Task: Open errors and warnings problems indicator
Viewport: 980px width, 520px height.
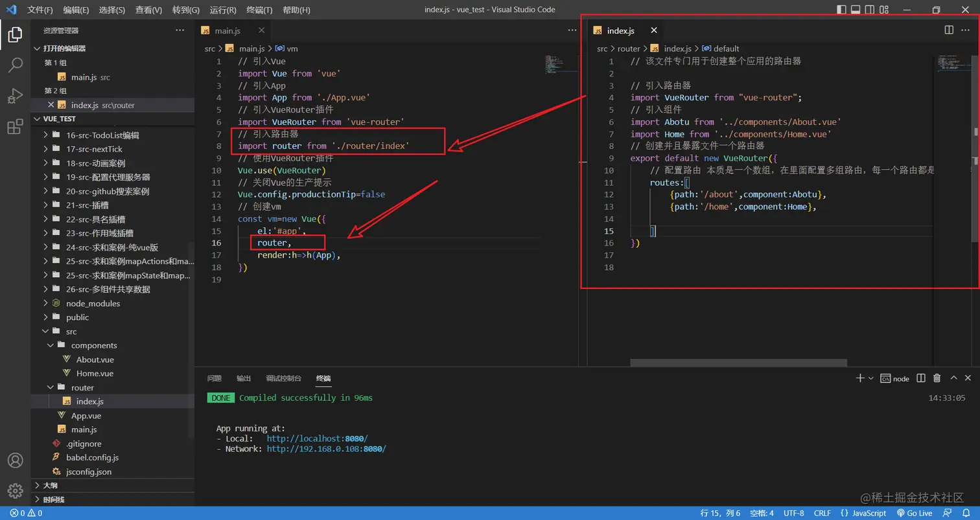Action: (26, 513)
